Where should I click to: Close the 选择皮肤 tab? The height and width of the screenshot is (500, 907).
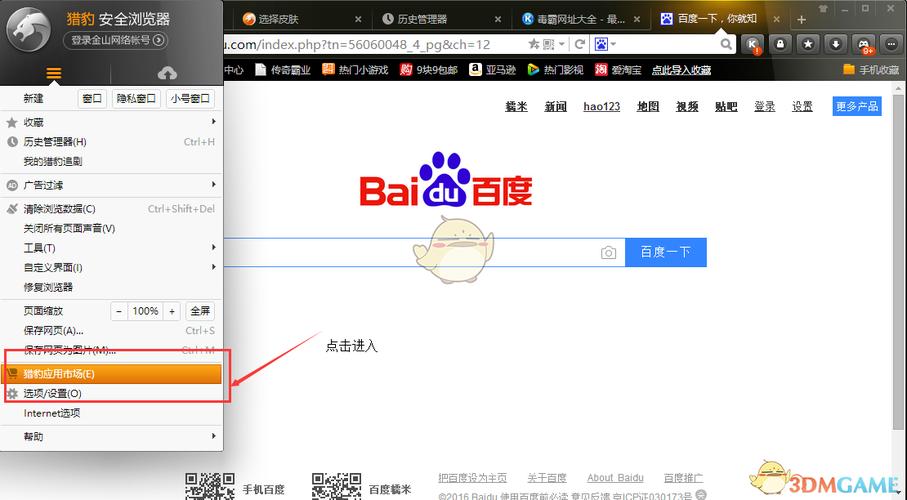pos(358,19)
